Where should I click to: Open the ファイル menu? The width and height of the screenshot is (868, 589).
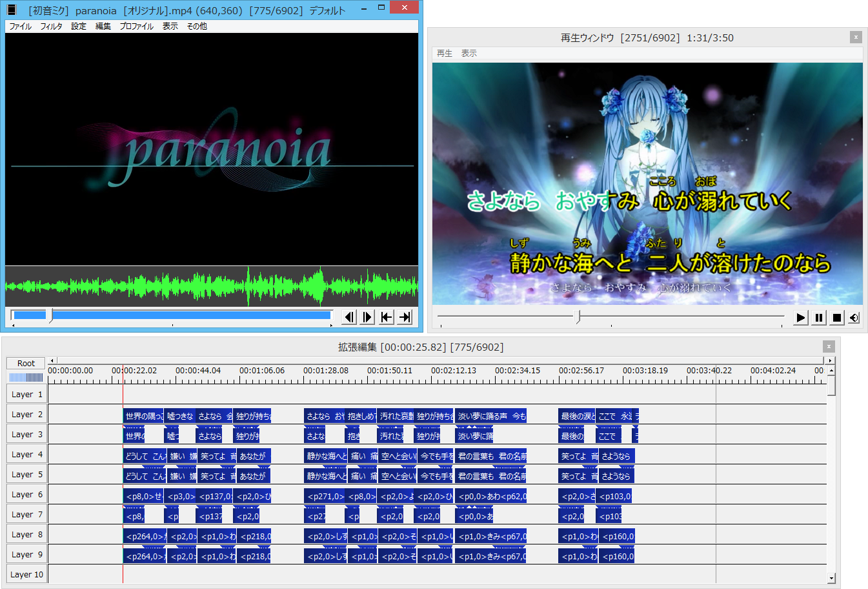pyautogui.click(x=21, y=26)
